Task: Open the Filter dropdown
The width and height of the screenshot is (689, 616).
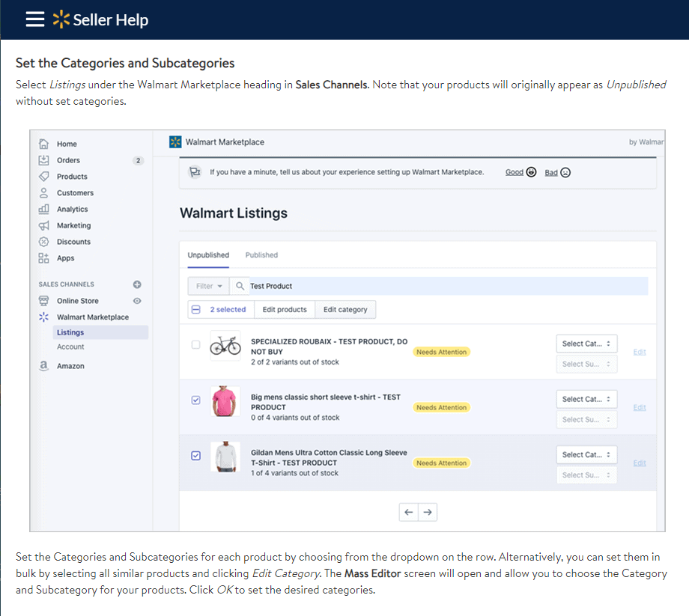Action: (209, 286)
